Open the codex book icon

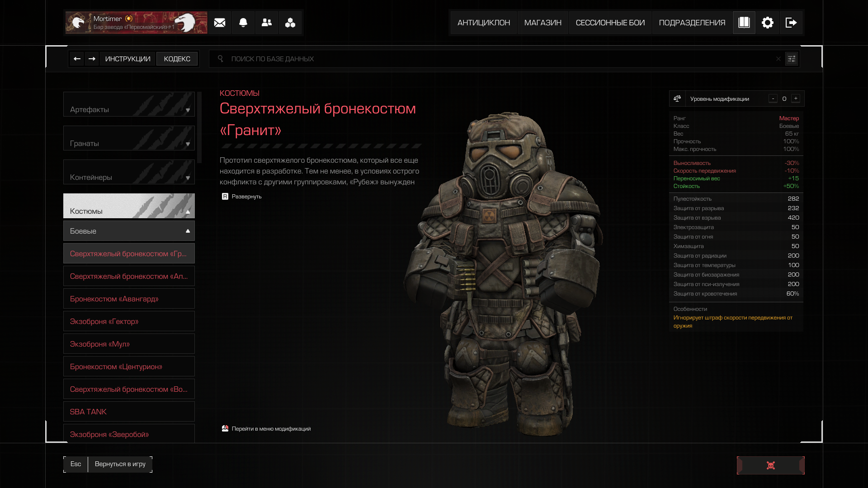coord(744,23)
